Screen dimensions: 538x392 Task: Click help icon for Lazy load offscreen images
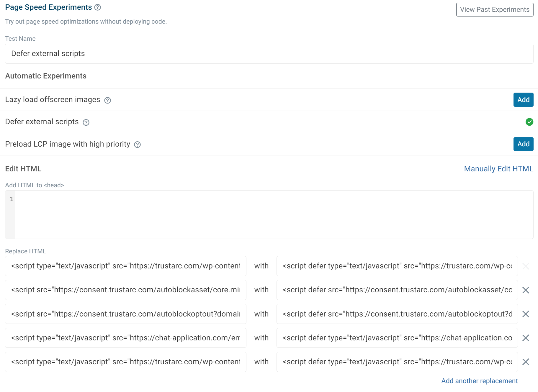point(108,100)
